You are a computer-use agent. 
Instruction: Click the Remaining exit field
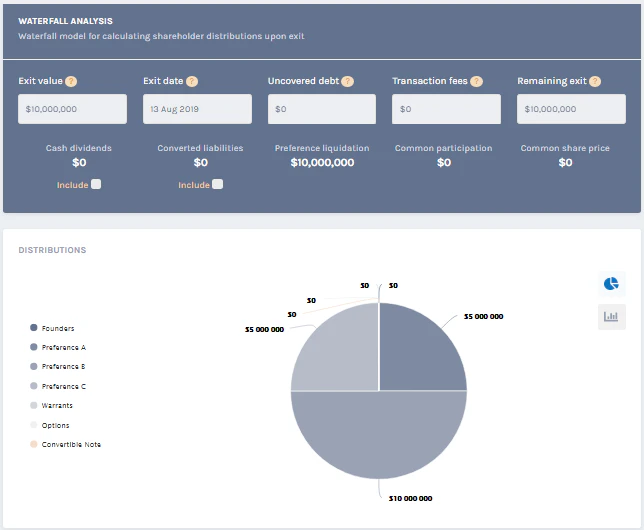click(571, 109)
